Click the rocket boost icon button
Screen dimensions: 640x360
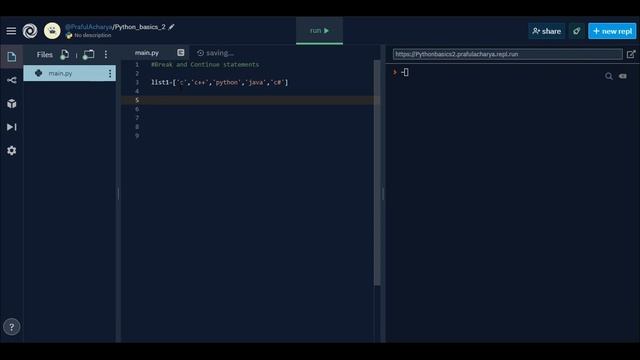576,31
